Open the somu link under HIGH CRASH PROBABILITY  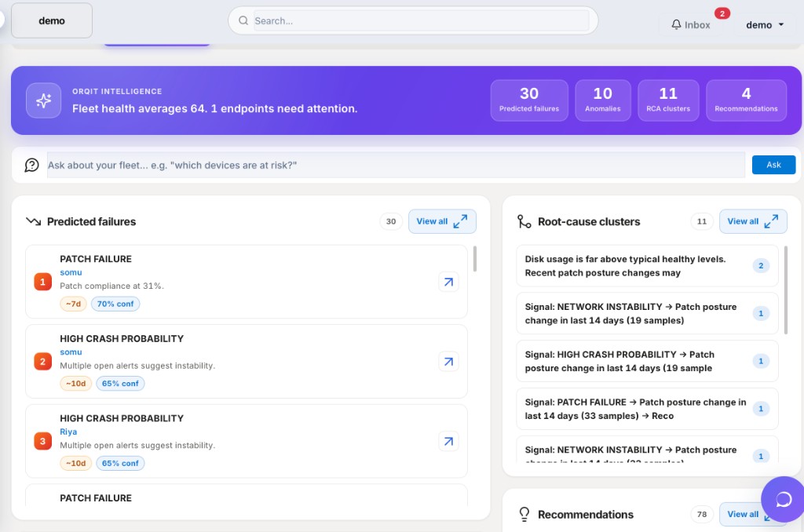[x=71, y=352]
